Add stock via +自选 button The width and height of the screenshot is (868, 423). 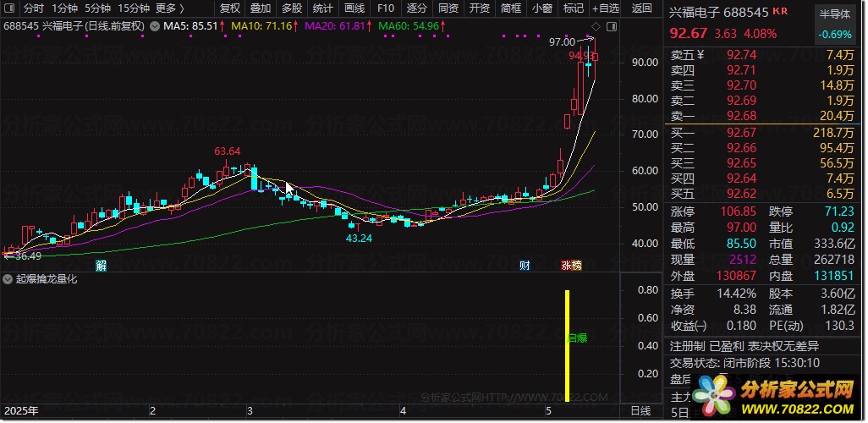605,8
